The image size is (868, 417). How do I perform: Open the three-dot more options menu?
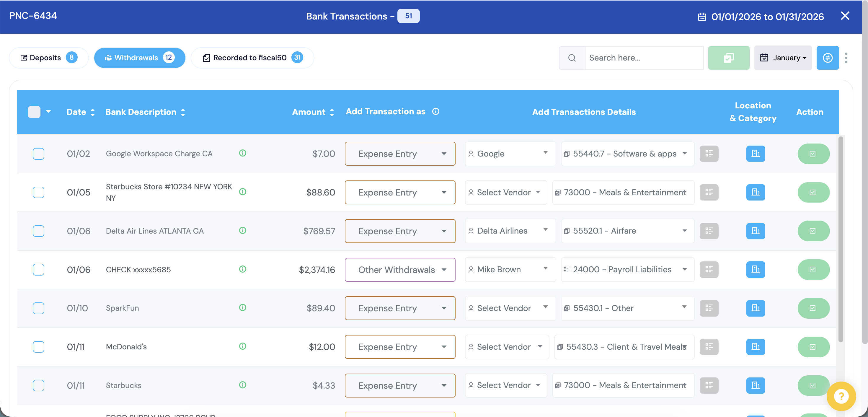pos(846,58)
